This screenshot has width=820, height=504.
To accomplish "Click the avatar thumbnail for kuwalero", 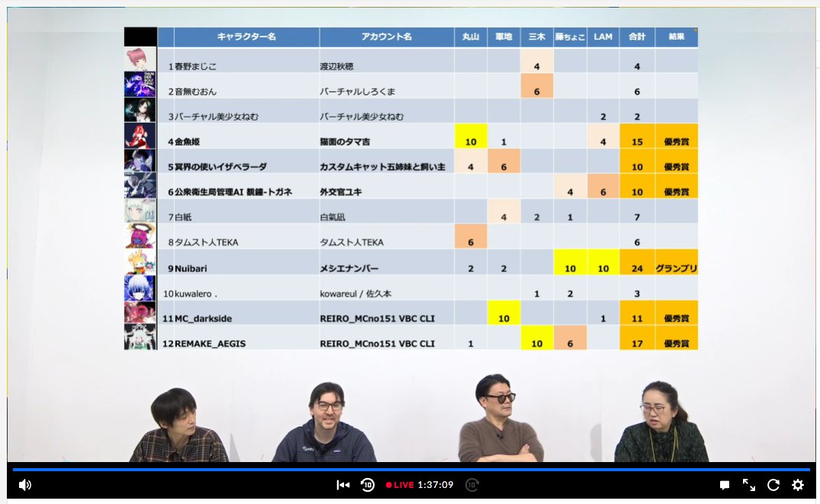I will tap(140, 287).
